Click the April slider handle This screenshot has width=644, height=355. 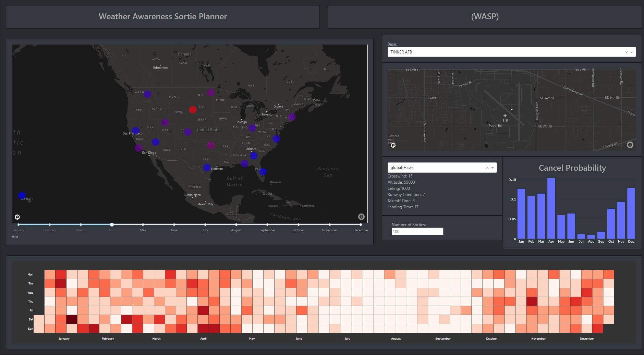click(112, 225)
